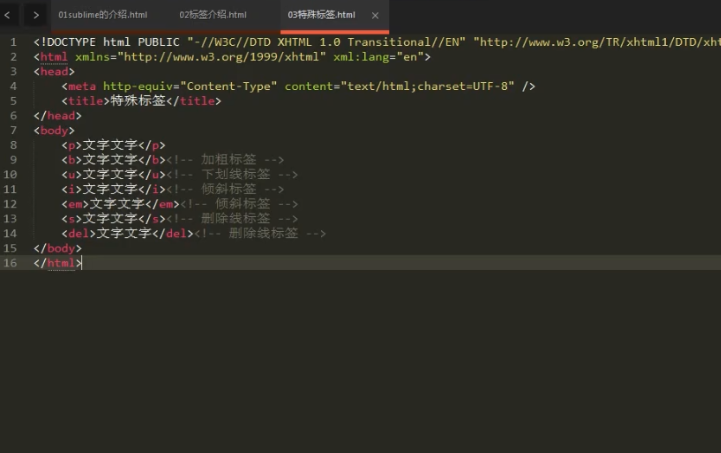Image resolution: width=721 pixels, height=453 pixels.
Task: Click the xmlns attribute on html tag
Action: [200, 57]
